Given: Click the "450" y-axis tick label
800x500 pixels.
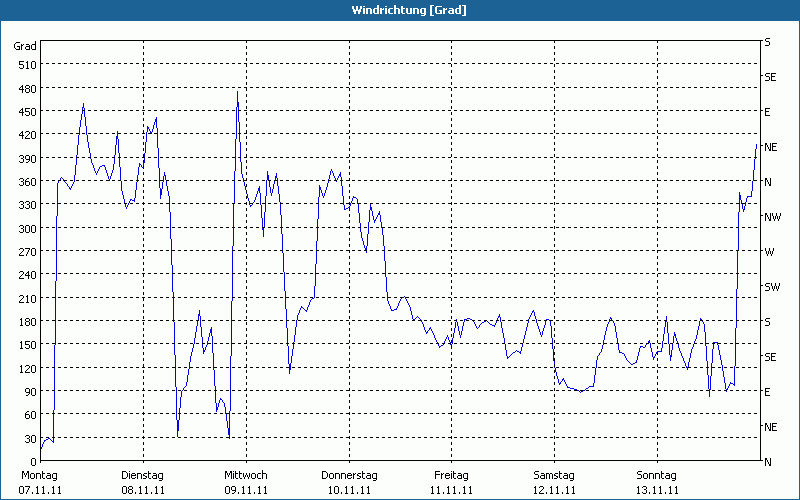Looking at the screenshot, I should click(28, 112).
